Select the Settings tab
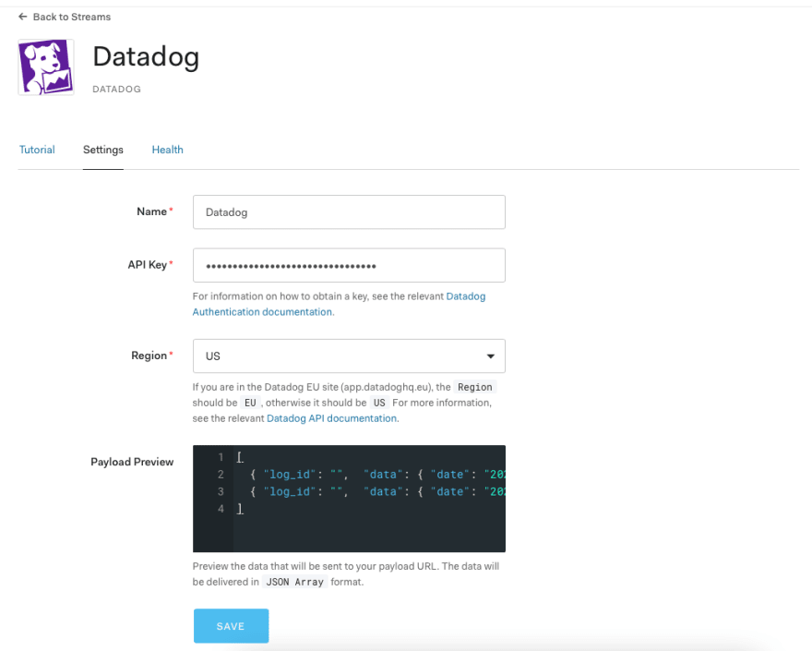This screenshot has width=812, height=651. 103,150
